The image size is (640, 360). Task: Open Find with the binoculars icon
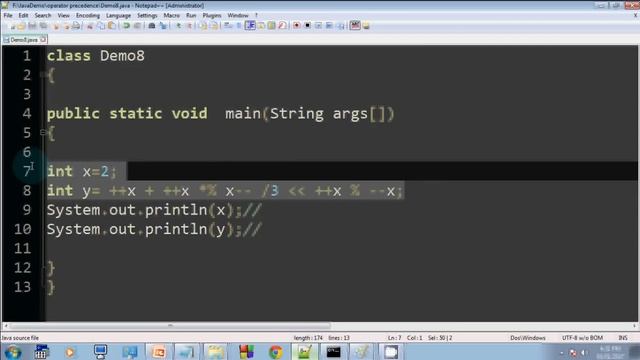(151, 26)
